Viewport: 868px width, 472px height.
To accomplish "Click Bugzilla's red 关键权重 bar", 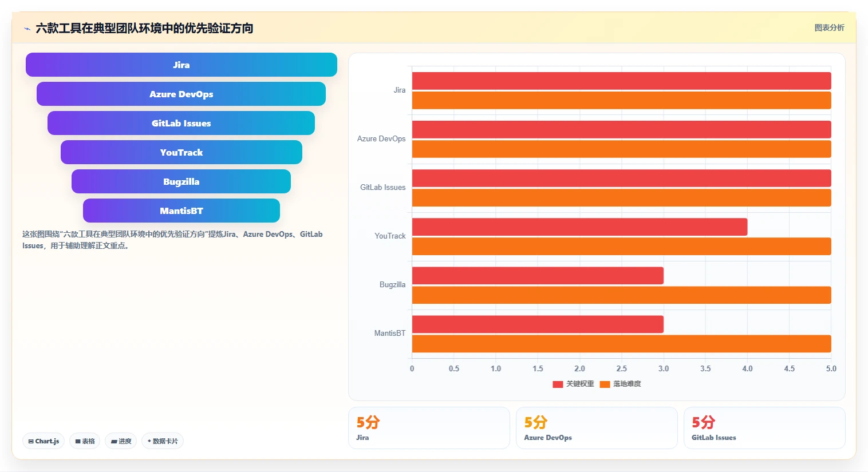I will point(538,275).
